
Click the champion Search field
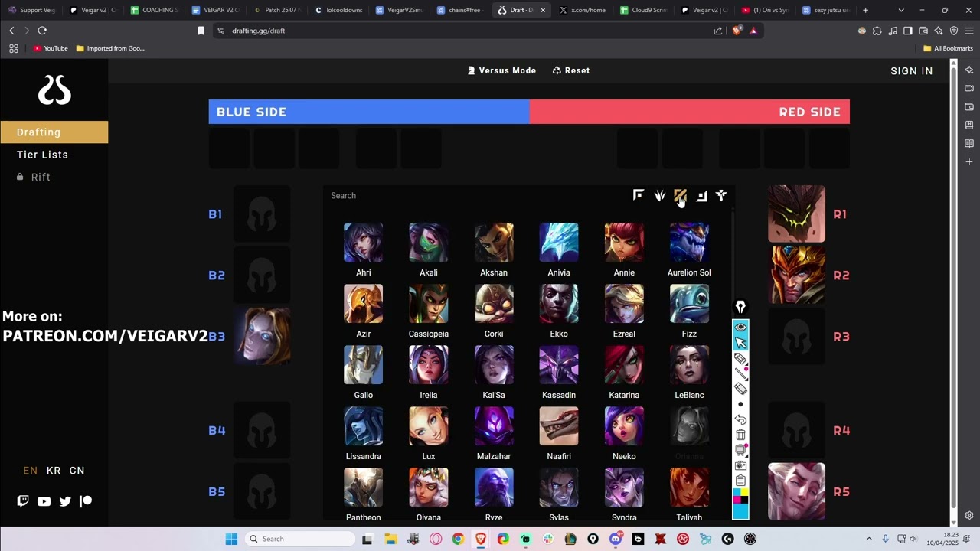(475, 196)
